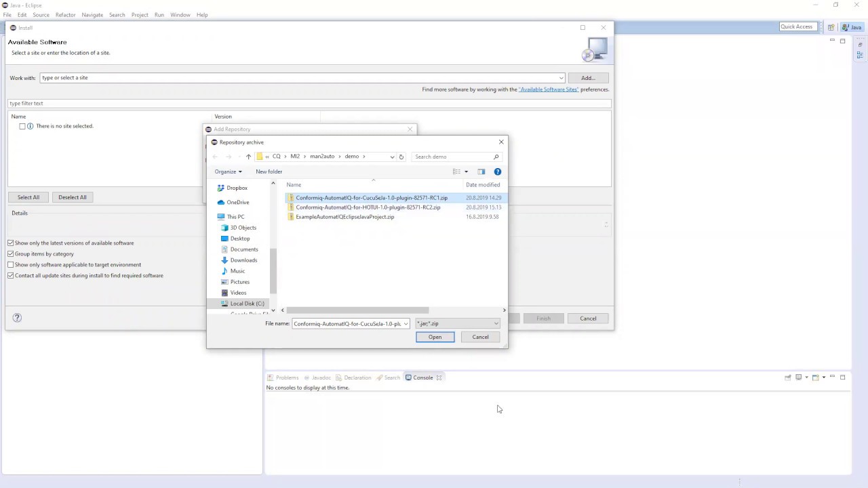Switch to the Problems tab
The image size is (868, 488).
283,378
